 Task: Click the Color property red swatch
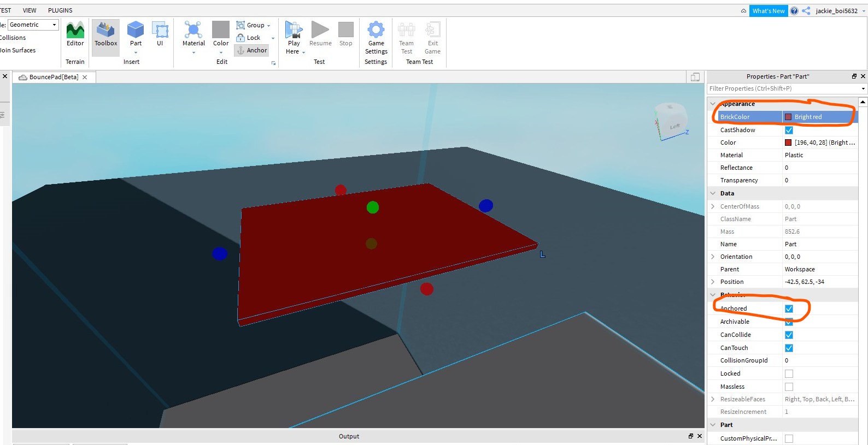click(x=788, y=143)
